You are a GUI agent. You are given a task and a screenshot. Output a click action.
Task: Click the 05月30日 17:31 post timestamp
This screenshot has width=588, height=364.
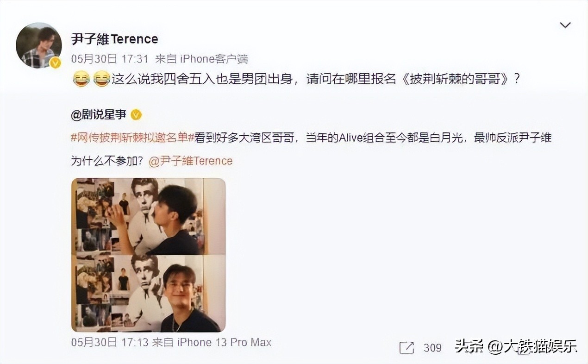(110, 59)
